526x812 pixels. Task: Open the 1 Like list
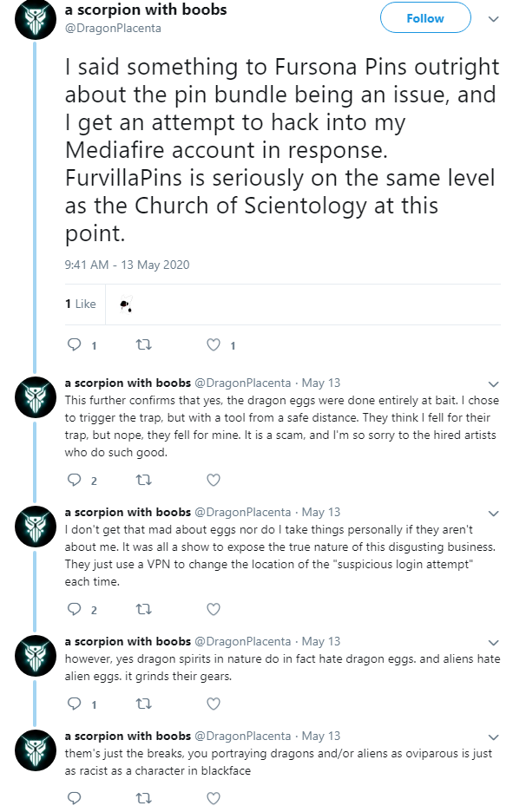pyautogui.click(x=81, y=304)
